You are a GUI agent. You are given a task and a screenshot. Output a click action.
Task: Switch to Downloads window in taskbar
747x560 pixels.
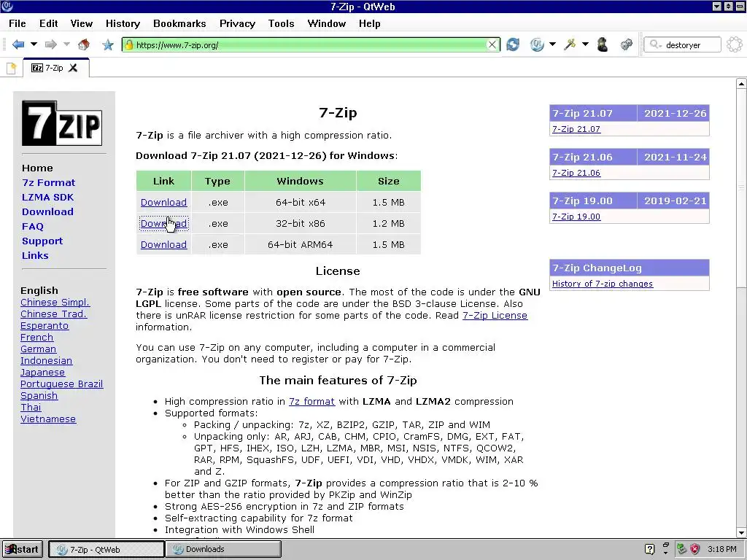[223, 549]
